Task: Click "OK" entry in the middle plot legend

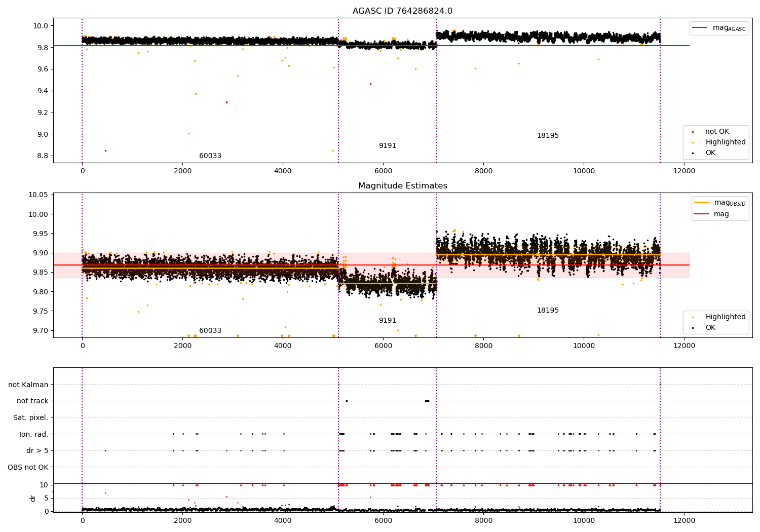Action: pos(710,328)
